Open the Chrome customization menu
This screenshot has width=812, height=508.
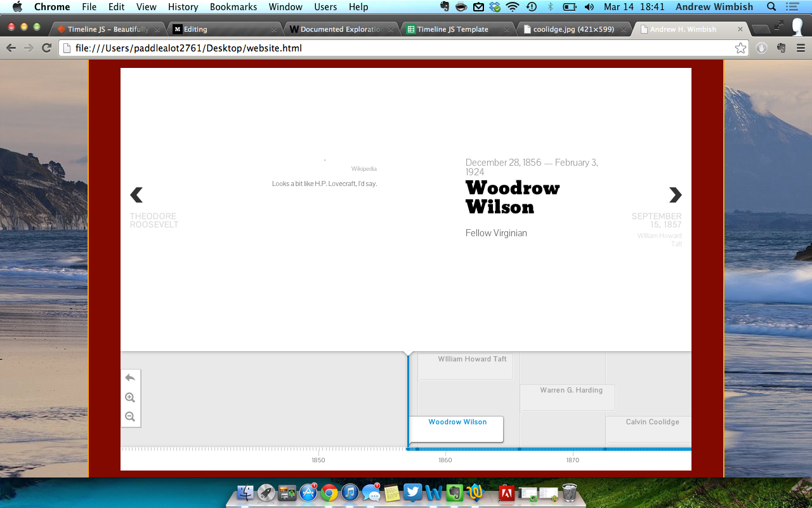(801, 47)
